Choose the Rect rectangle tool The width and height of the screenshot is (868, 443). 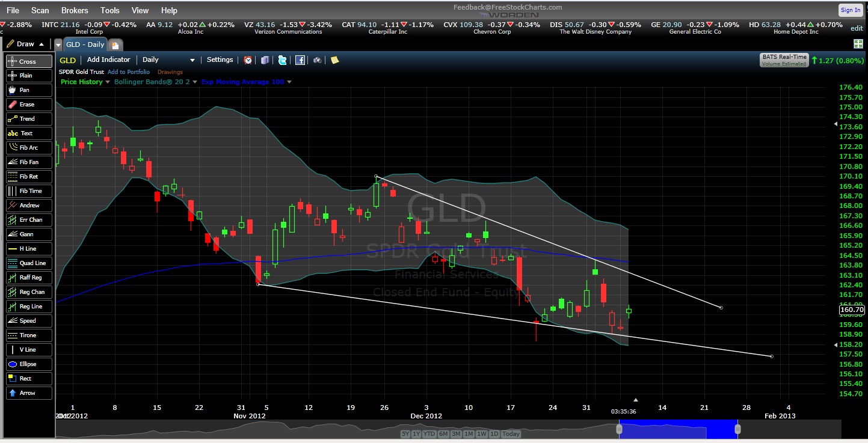pos(29,379)
